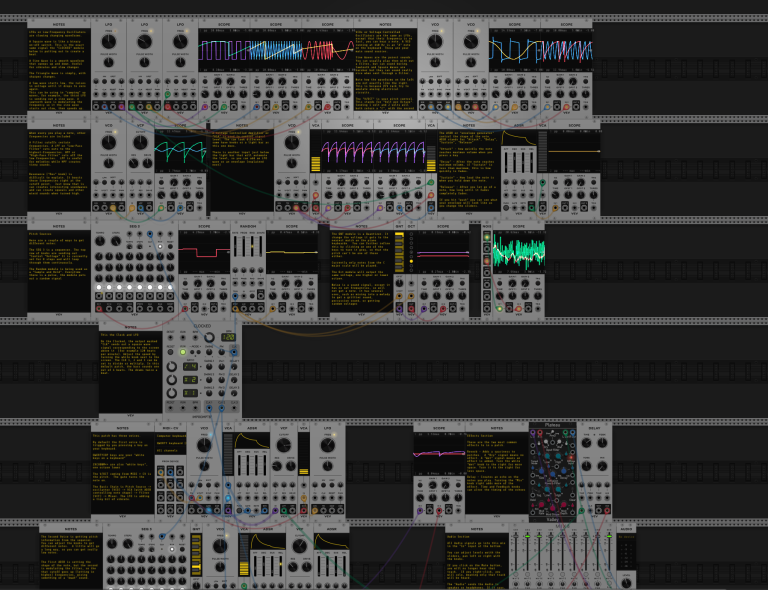Open 'No device' dropdown on Audio module

click(x=626, y=537)
